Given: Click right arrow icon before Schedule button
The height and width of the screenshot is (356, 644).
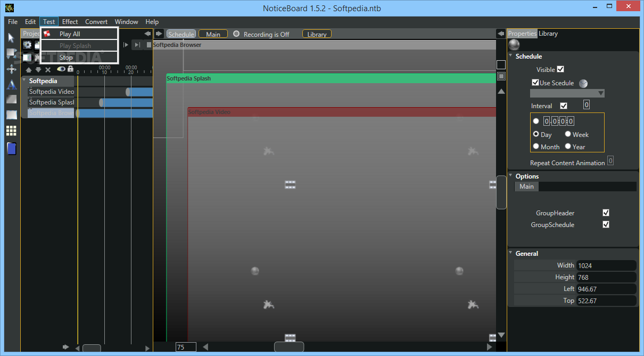Looking at the screenshot, I should coord(159,34).
